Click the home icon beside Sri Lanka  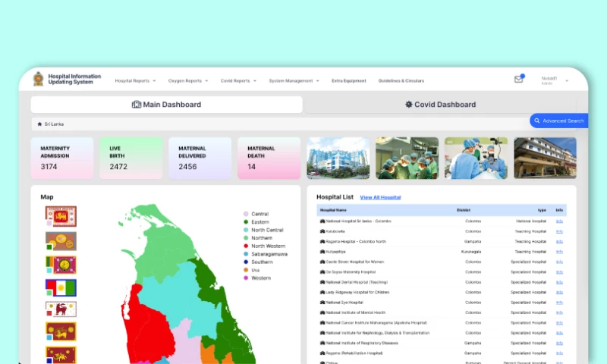[39, 124]
